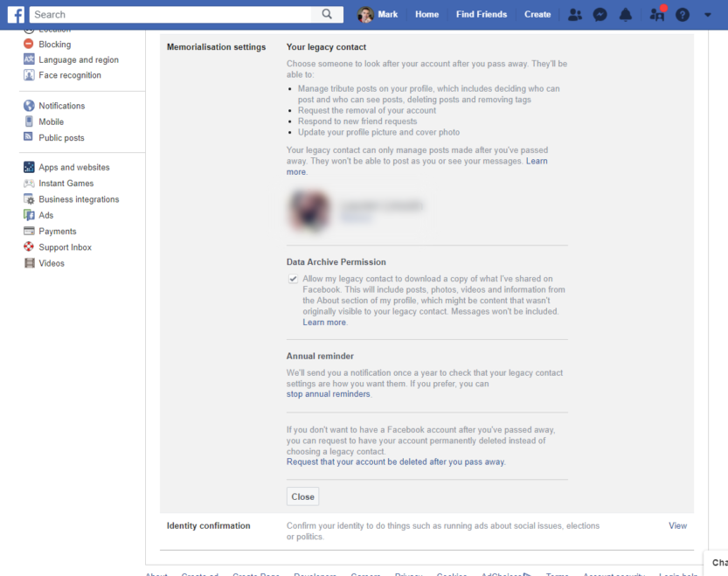
Task: Select Blocking settings label
Action: 55,44
